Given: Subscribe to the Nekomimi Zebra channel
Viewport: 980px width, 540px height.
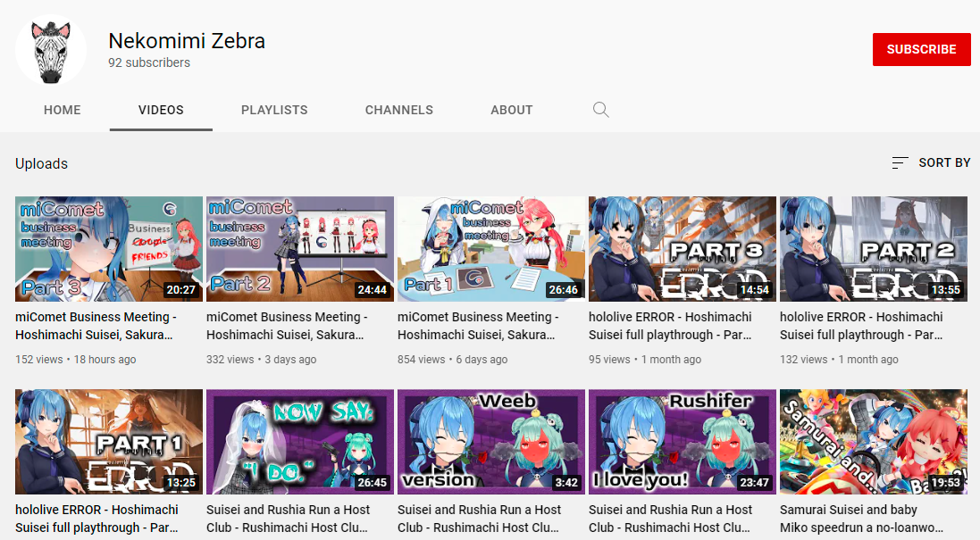Looking at the screenshot, I should coord(921,49).
